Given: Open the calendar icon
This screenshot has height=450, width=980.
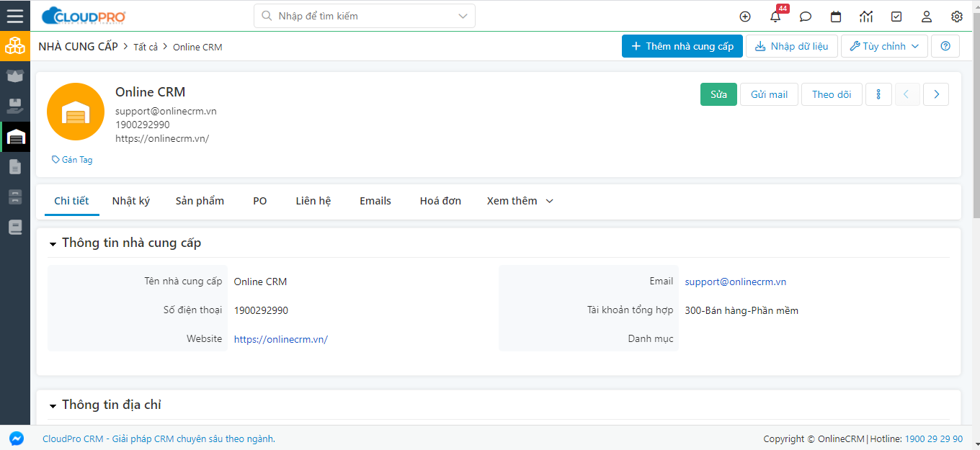Looking at the screenshot, I should [836, 17].
